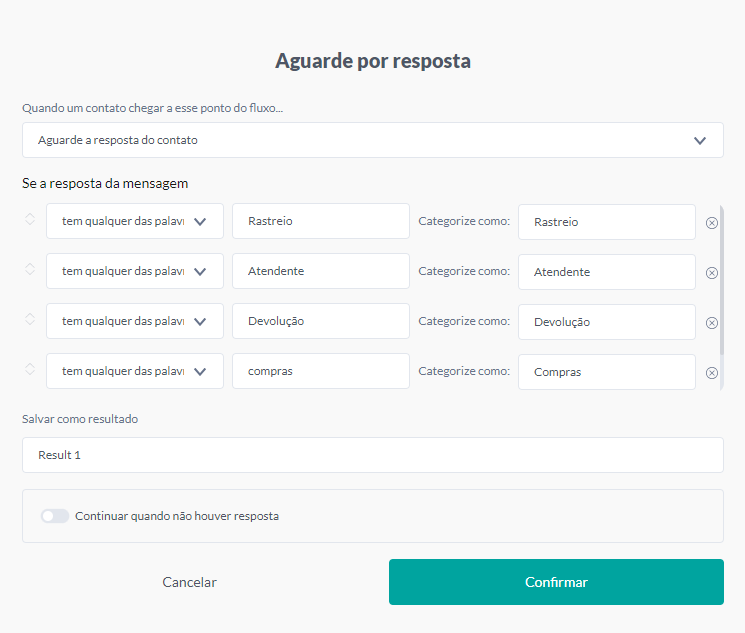Remove the Devolução rule via the X icon
The height and width of the screenshot is (633, 745).
(712, 323)
